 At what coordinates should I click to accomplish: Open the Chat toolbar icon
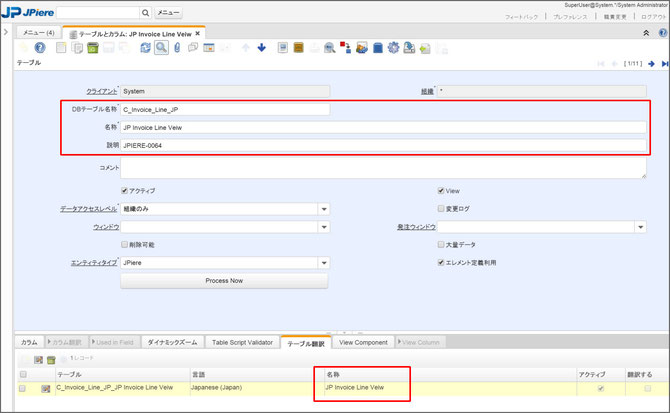(193, 47)
